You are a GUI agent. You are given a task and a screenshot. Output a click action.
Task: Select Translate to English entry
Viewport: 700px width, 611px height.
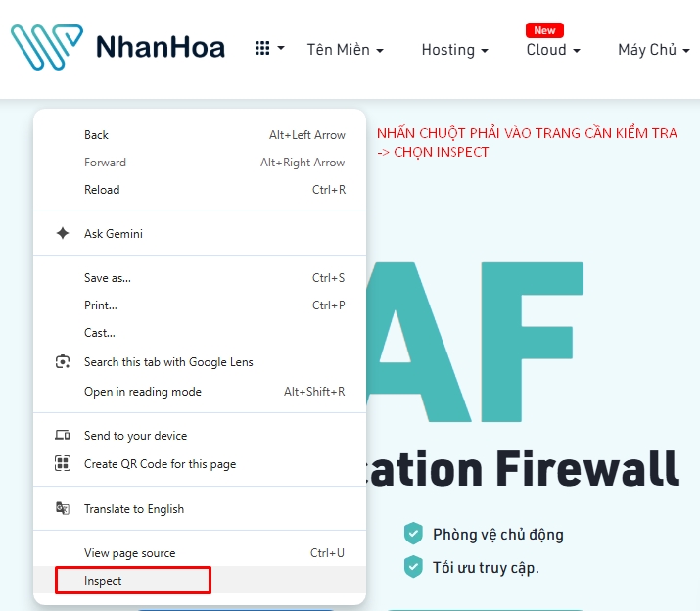click(200, 509)
